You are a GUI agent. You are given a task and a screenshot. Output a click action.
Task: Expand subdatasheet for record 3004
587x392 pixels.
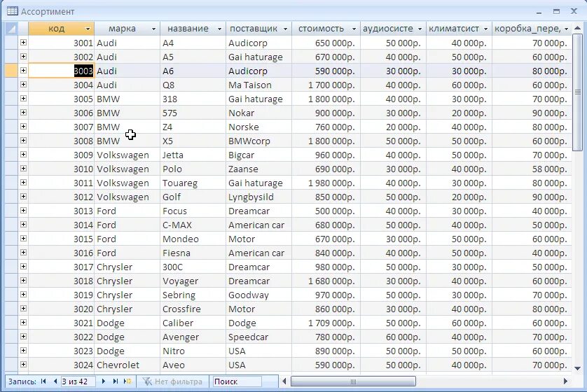pyautogui.click(x=23, y=85)
